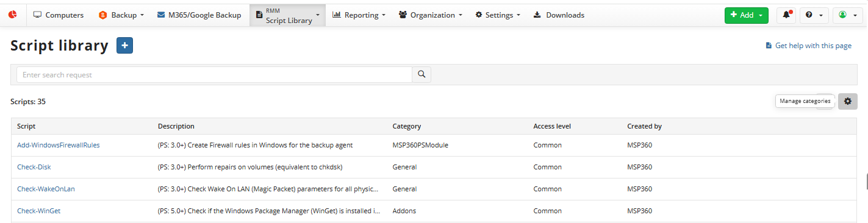868x223 pixels.
Task: Expand the Backup dropdown menu
Action: point(121,15)
